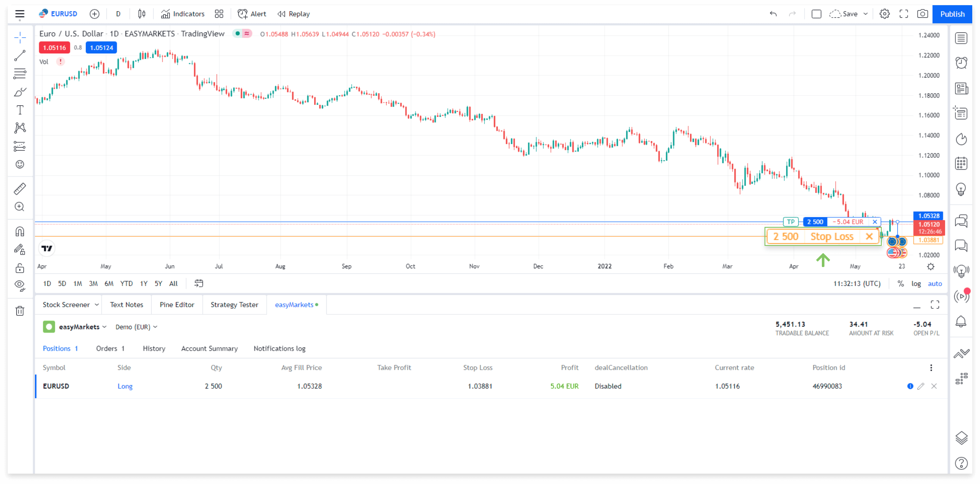The image size is (980, 484).
Task: Change the D timeframe interval
Action: (x=118, y=14)
